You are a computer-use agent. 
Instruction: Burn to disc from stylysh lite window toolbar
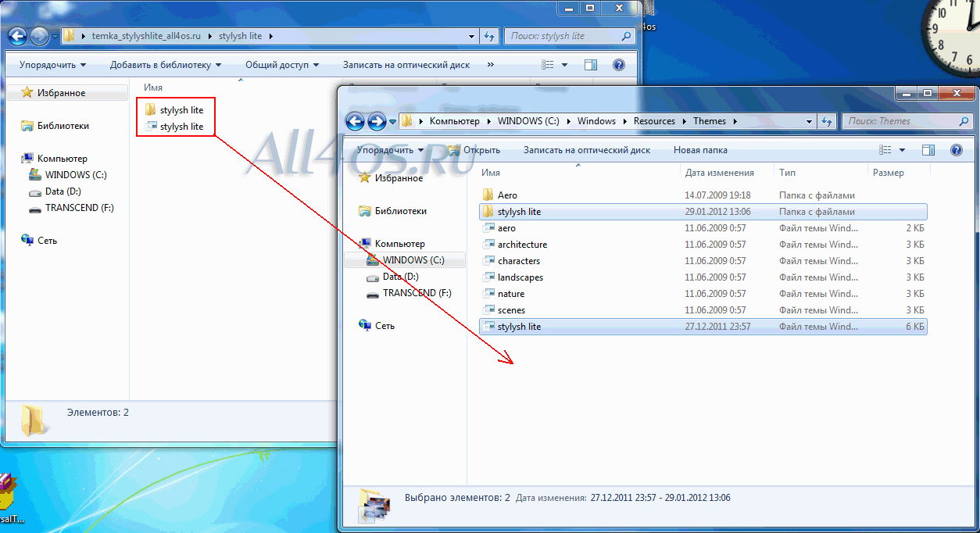[406, 65]
